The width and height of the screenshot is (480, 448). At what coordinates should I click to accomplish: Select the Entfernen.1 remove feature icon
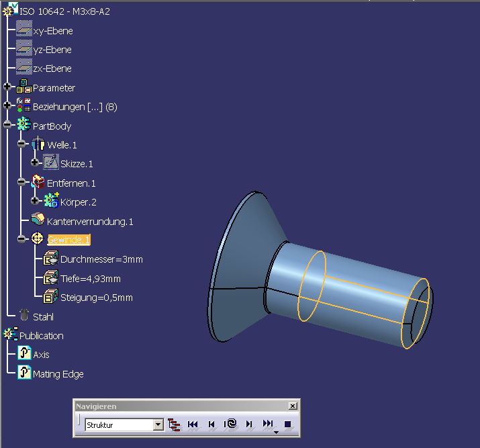(x=38, y=181)
